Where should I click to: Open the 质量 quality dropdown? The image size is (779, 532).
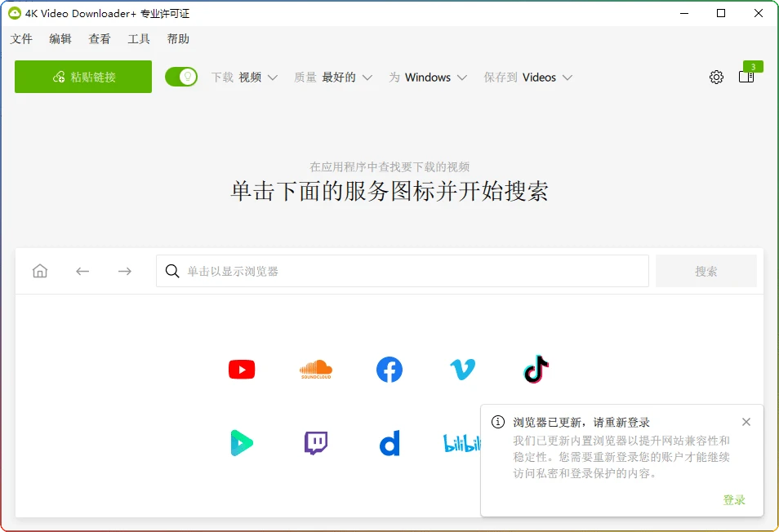[335, 77]
